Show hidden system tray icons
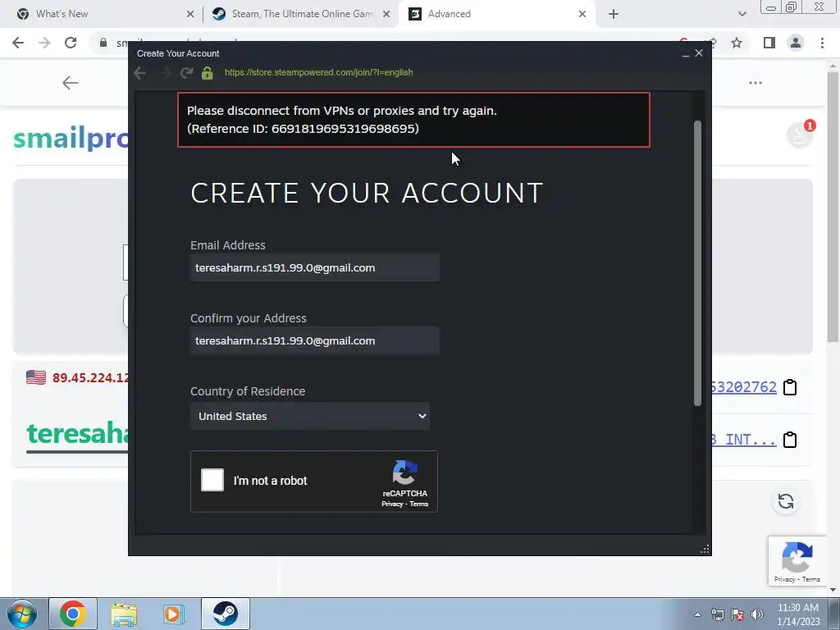Image resolution: width=840 pixels, height=630 pixels. [697, 614]
